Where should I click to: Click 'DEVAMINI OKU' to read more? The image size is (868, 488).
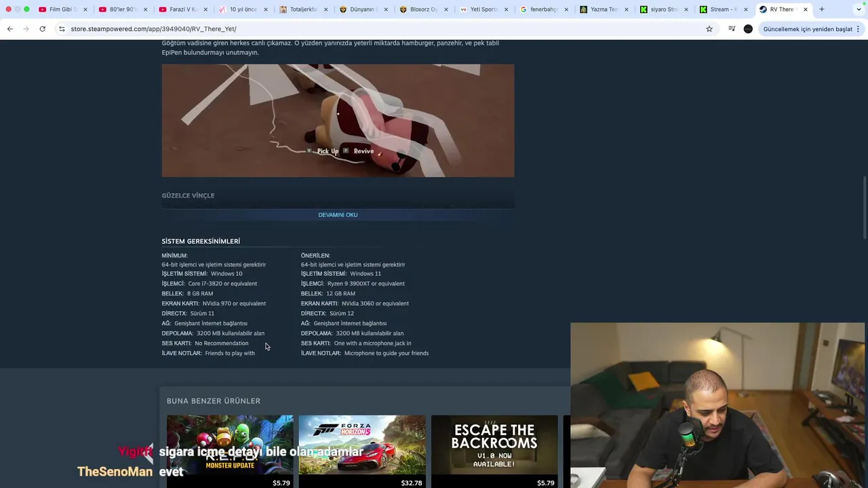click(x=338, y=215)
